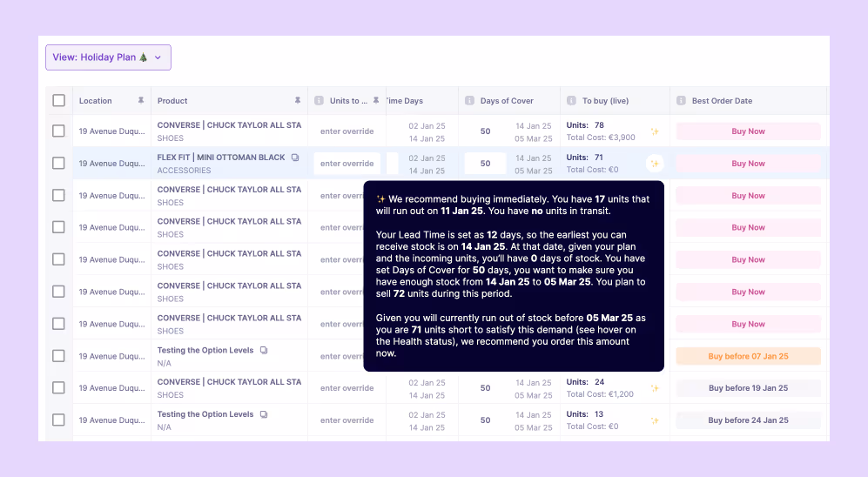Click the Buy before 07 Jan 25 button
This screenshot has height=477, width=868.
pyautogui.click(x=749, y=356)
